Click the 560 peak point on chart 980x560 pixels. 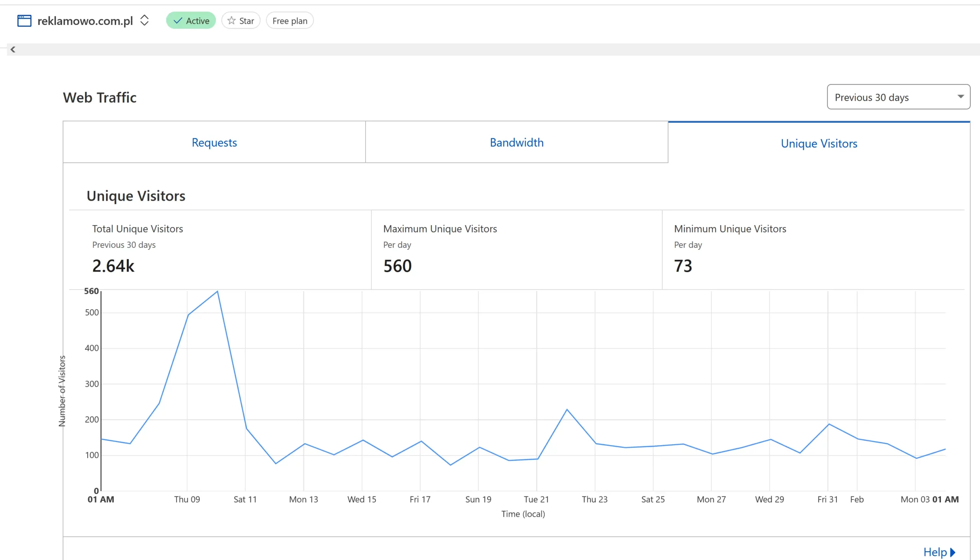217,291
